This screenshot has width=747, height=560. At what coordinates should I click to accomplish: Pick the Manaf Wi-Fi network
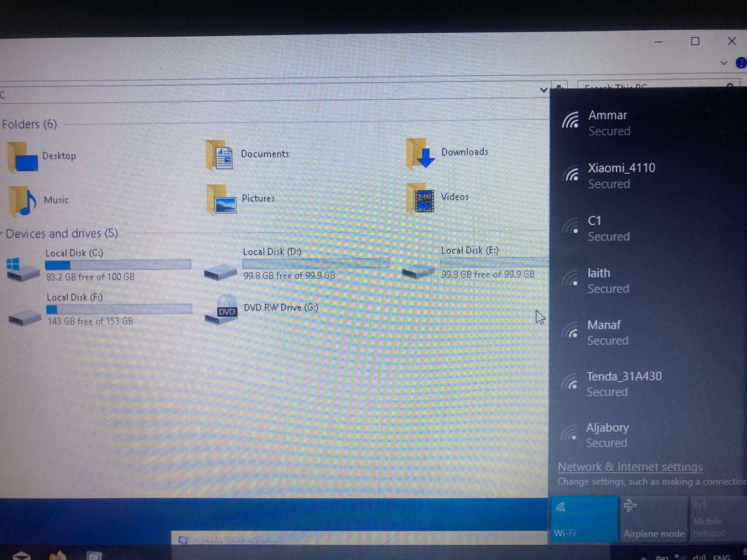(x=648, y=332)
